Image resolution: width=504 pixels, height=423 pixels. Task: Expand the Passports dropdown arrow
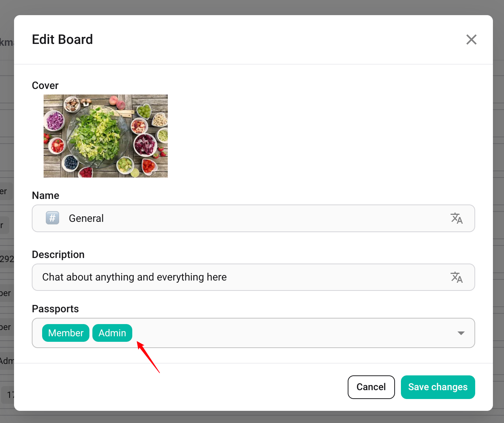[461, 333]
